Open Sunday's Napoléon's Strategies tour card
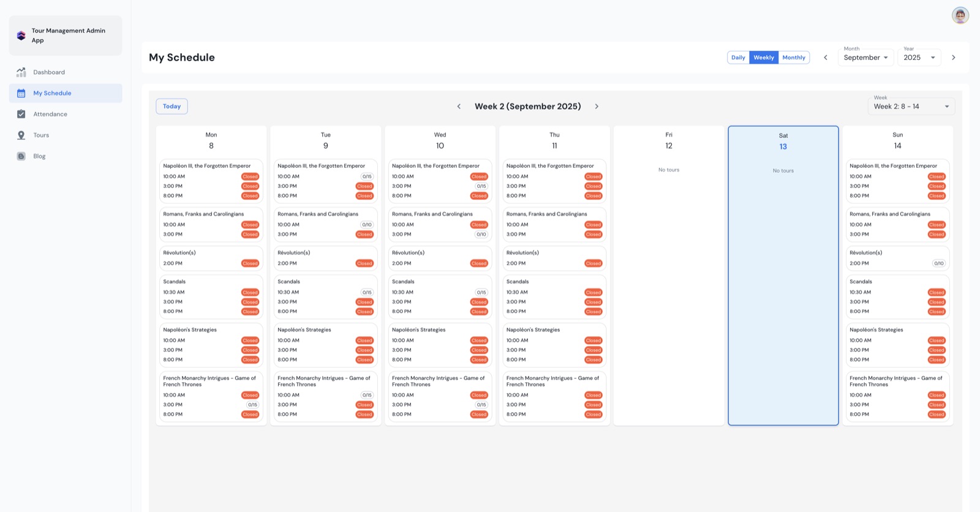 pos(898,345)
